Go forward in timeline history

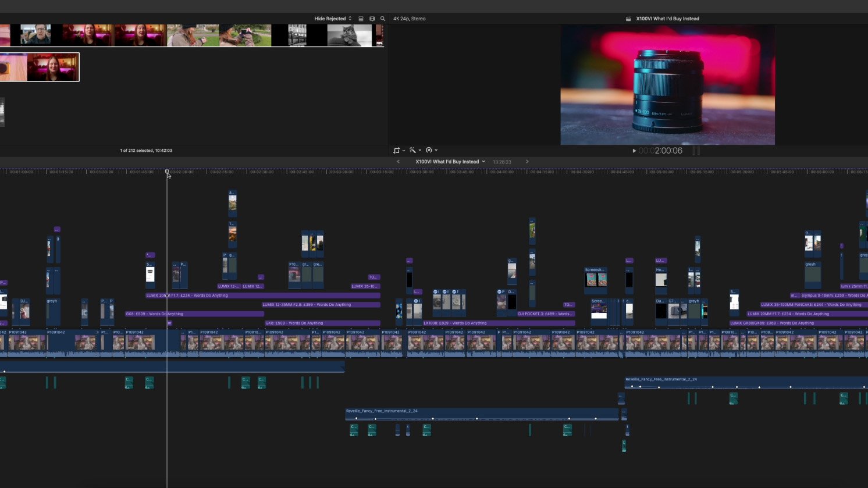(x=527, y=162)
